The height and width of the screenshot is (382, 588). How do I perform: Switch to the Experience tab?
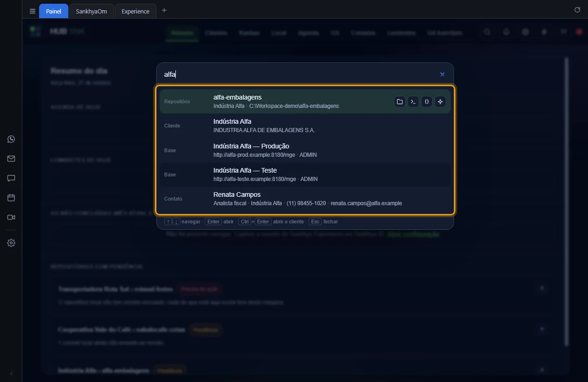click(135, 11)
